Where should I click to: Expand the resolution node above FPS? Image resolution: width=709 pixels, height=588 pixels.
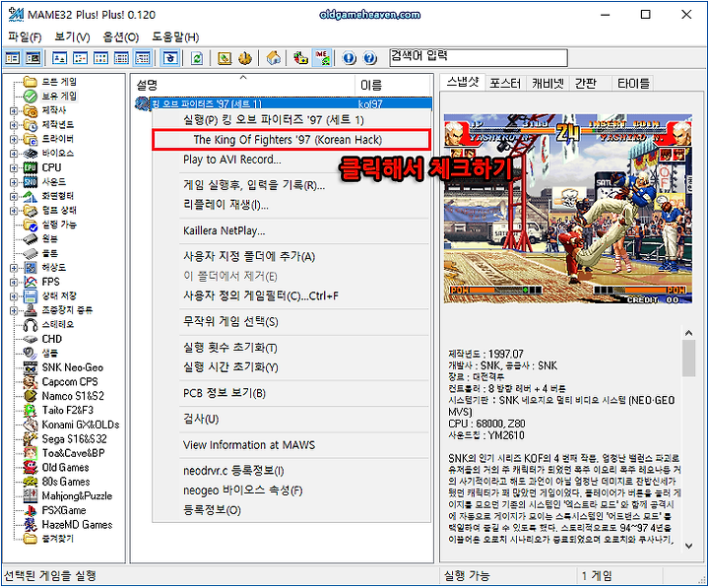click(x=14, y=268)
